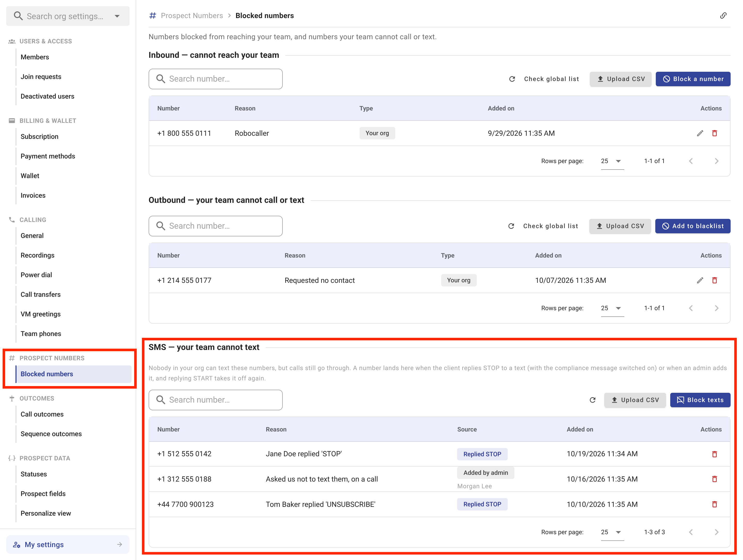
Task: Open Members settings page
Action: 35,57
